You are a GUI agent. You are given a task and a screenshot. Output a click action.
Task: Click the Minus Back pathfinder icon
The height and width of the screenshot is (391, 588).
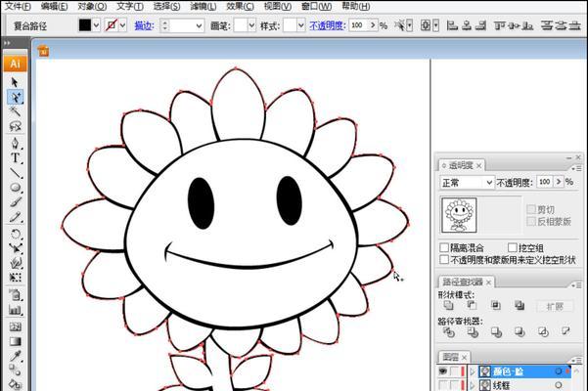pyautogui.click(x=565, y=331)
